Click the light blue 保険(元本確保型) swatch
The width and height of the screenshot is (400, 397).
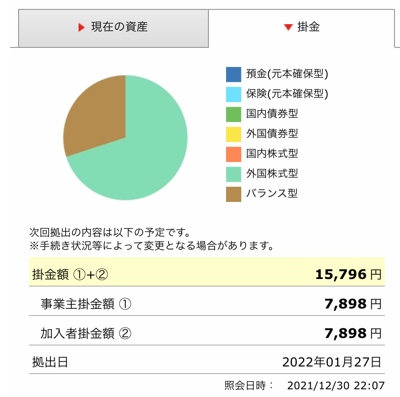(233, 94)
